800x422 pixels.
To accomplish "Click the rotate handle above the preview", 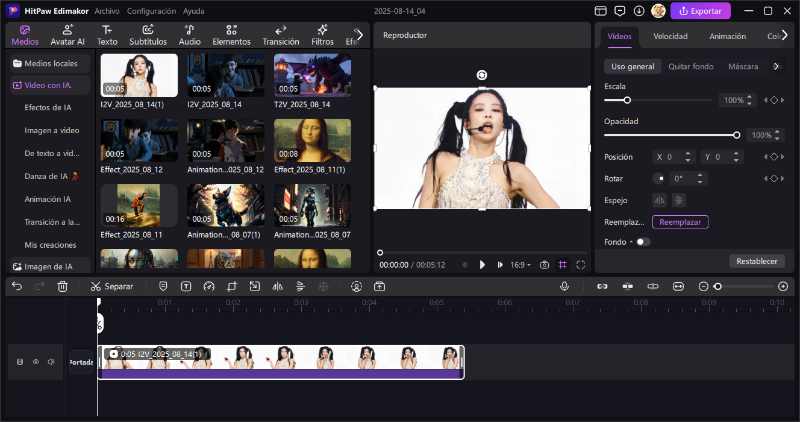I will pyautogui.click(x=482, y=75).
